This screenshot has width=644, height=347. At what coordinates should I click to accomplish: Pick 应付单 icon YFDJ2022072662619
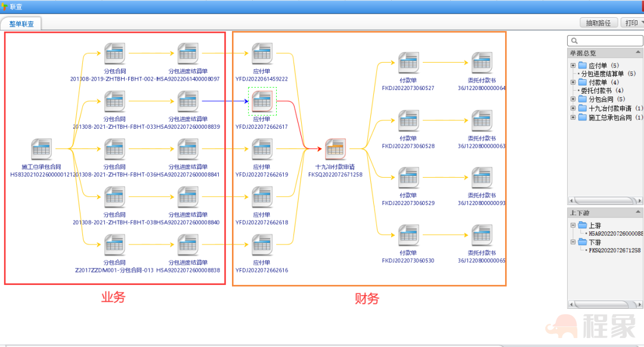coord(262,149)
